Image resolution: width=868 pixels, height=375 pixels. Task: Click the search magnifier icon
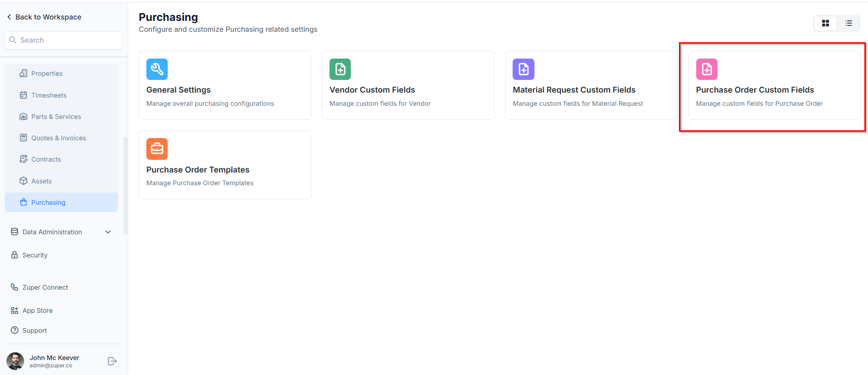tap(13, 40)
